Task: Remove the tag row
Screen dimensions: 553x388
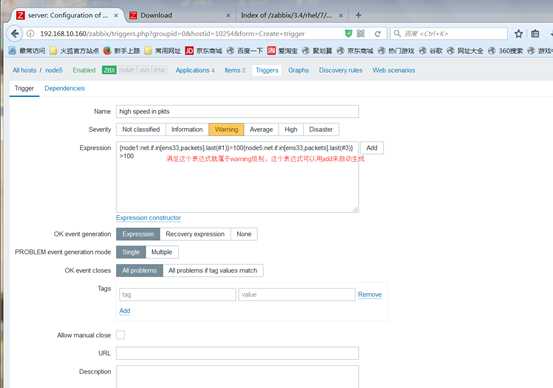Action: 370,294
